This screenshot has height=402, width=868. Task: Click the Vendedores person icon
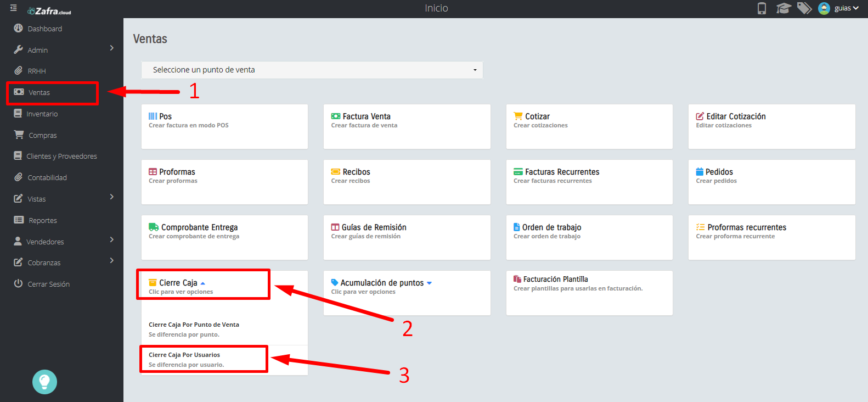tap(18, 241)
